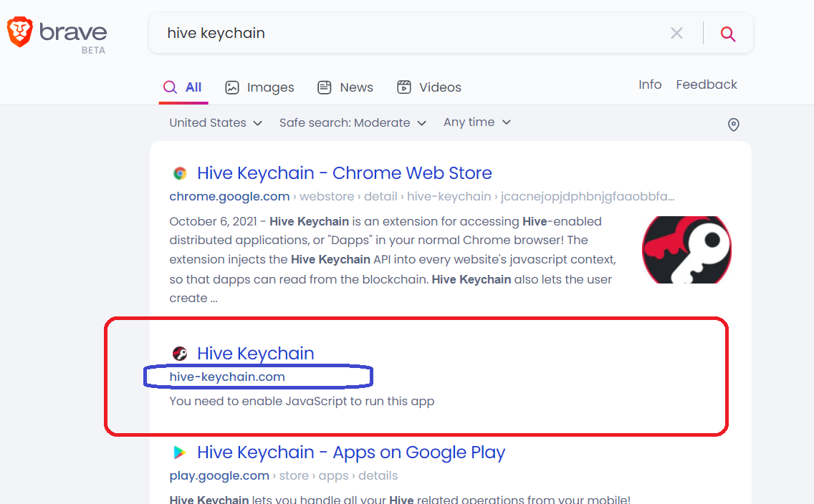Expand the Any time filter dropdown

click(477, 122)
